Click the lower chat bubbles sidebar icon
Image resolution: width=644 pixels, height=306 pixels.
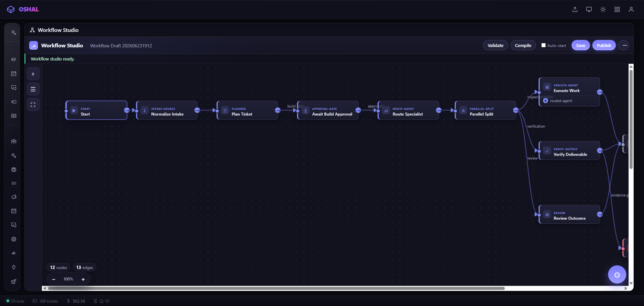click(14, 225)
